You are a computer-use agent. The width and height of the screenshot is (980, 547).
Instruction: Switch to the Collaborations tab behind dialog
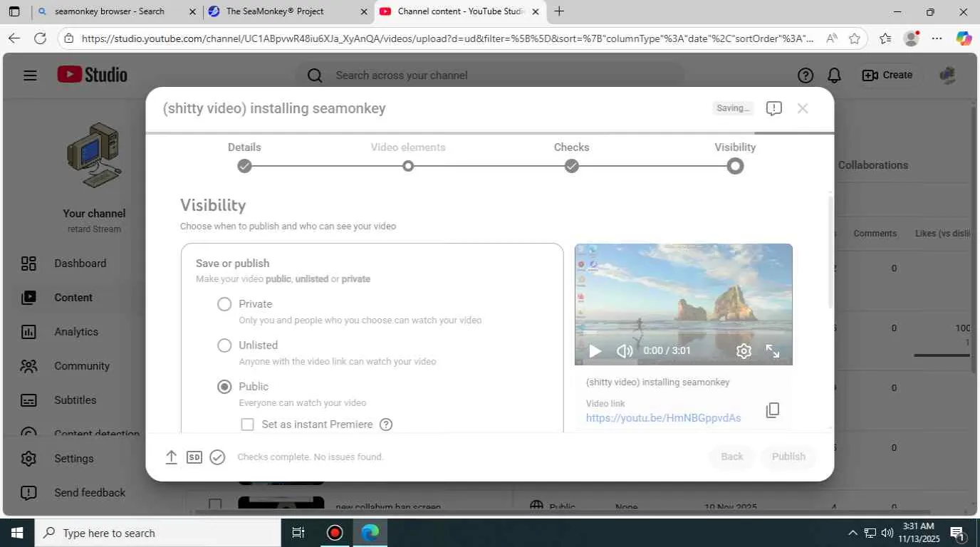click(x=873, y=165)
